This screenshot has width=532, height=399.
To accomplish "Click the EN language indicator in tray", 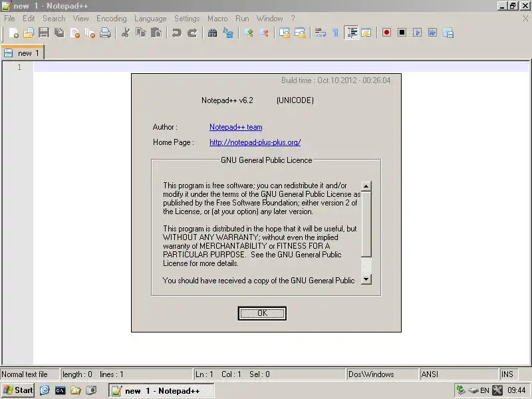I will coord(485,390).
